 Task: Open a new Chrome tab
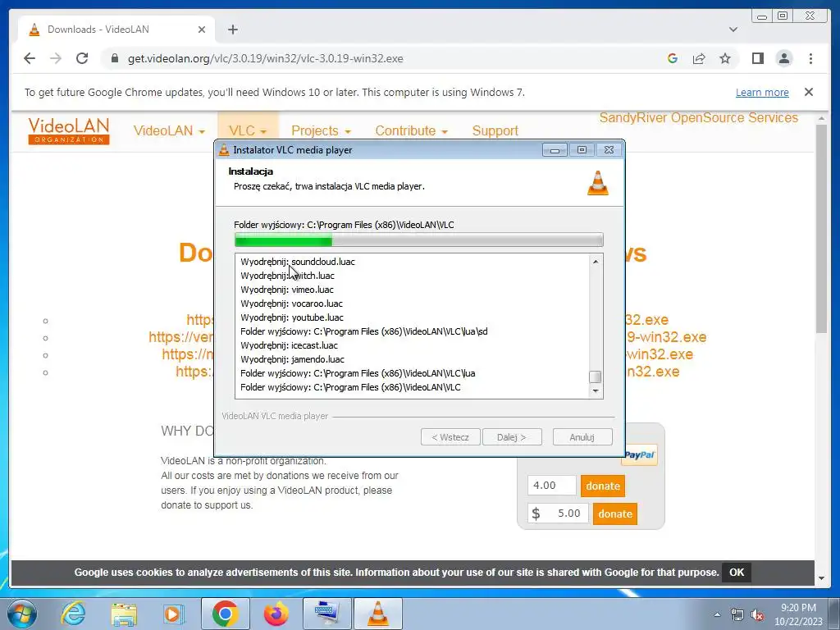pos(232,30)
